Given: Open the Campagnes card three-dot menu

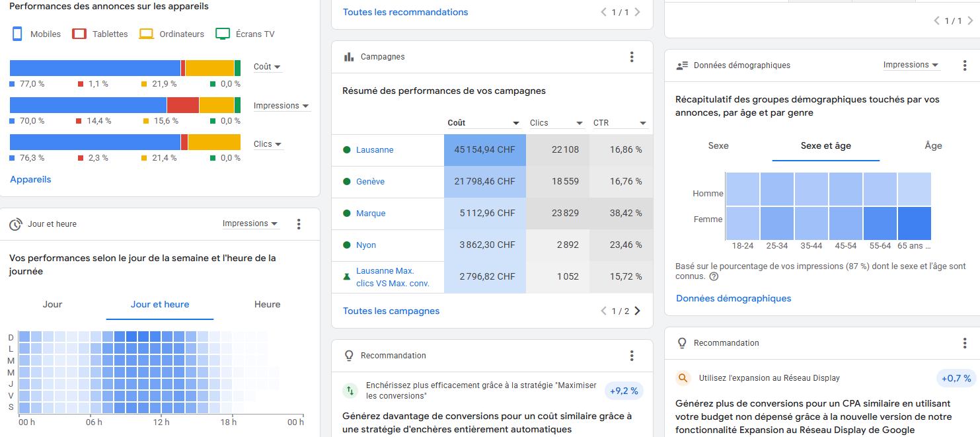Looking at the screenshot, I should [632, 57].
